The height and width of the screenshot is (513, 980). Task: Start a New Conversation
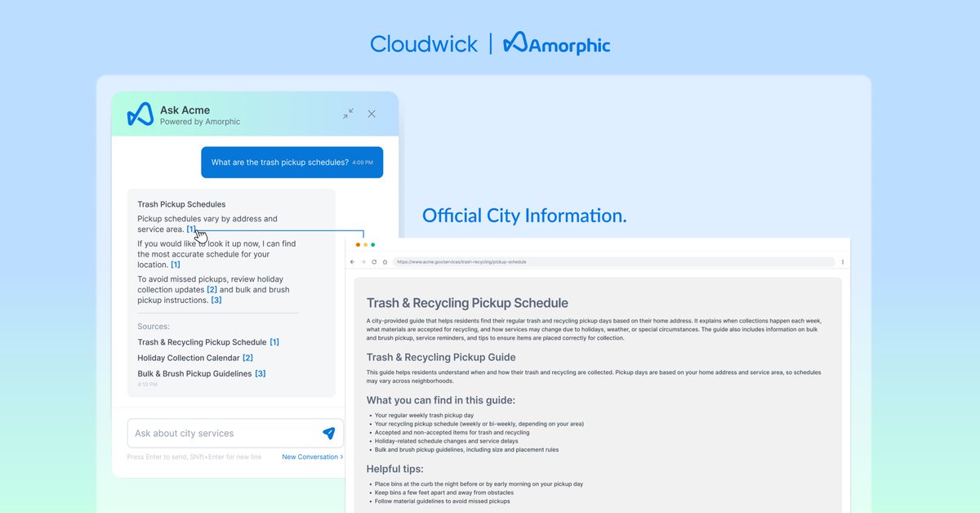pyautogui.click(x=312, y=457)
